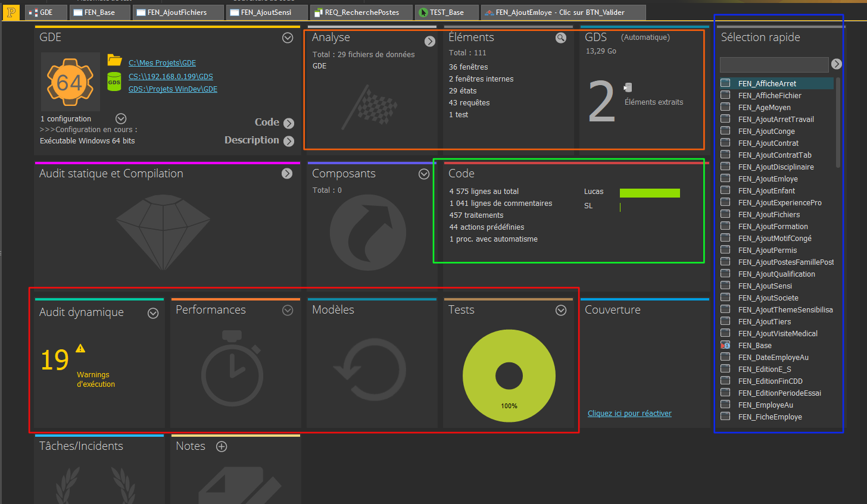Image resolution: width=867 pixels, height=504 pixels.
Task: Open the GDS:\Projets WinDev\GDE link
Action: coord(173,89)
